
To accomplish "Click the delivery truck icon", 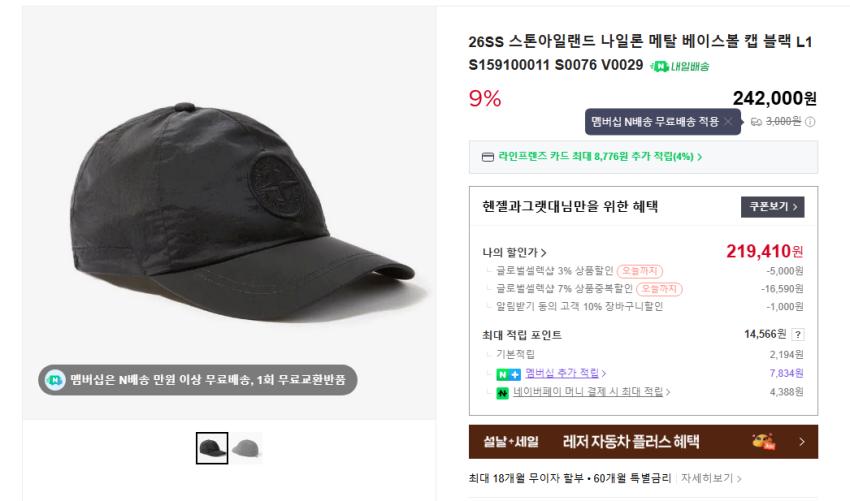I will coord(756,122).
